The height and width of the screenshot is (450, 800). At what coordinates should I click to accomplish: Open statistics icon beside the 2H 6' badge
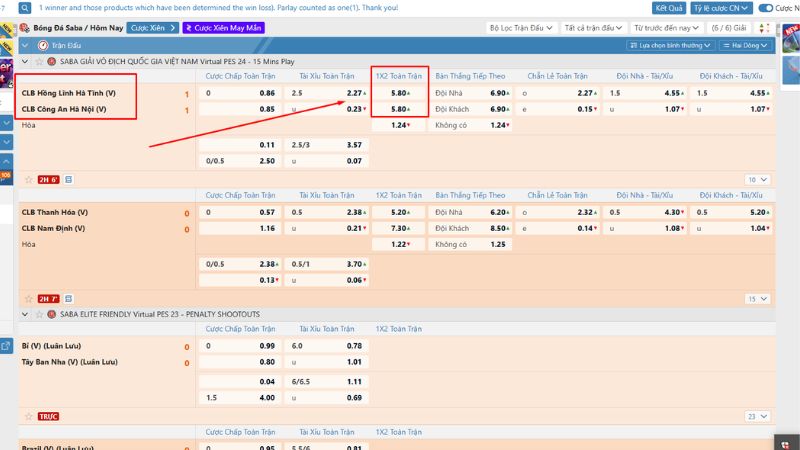click(x=69, y=180)
